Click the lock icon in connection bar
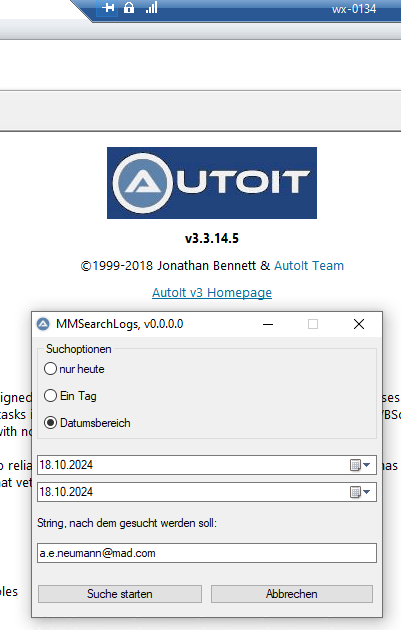 pyautogui.click(x=129, y=8)
